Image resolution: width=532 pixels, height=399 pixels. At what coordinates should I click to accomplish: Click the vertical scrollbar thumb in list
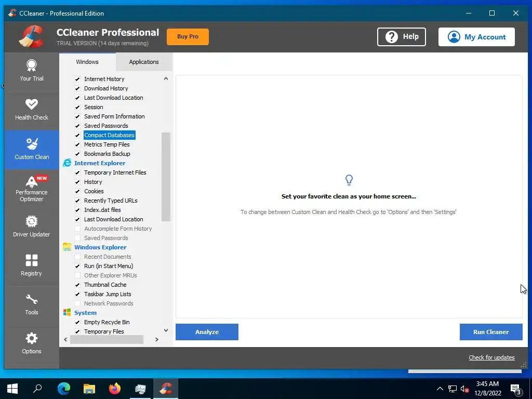pos(166,177)
